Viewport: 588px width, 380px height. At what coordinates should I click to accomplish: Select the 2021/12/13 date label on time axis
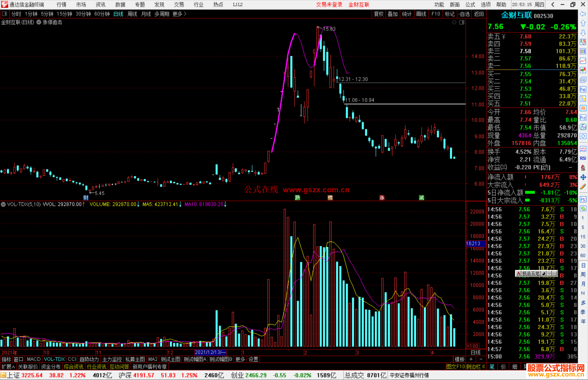click(x=210, y=352)
